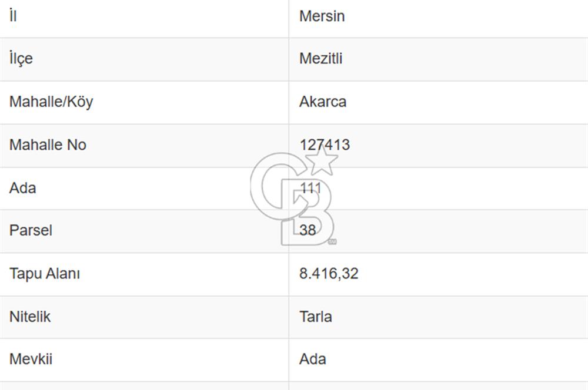588x390 pixels.
Task: Click the 127413 neighborhood number
Action: [x=325, y=144]
